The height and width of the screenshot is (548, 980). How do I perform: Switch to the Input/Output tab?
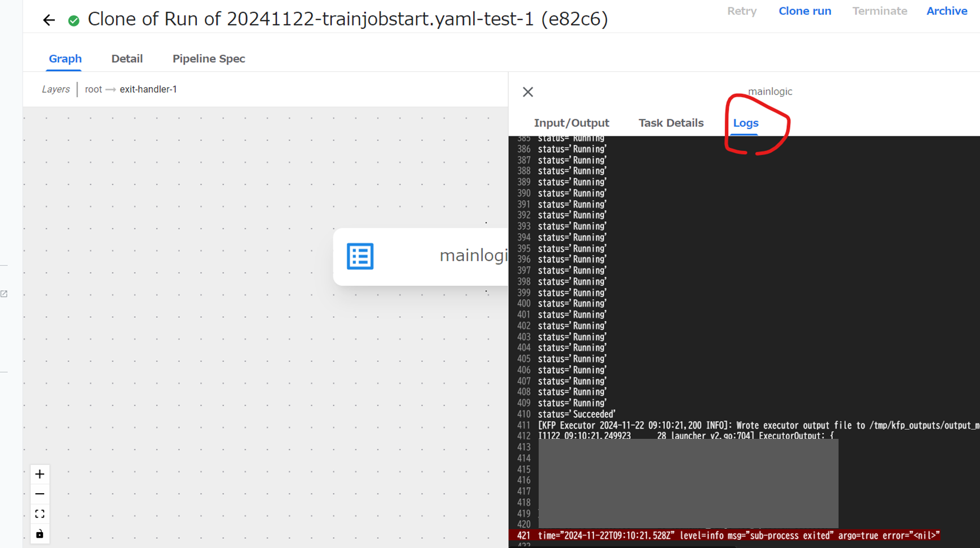click(x=571, y=123)
